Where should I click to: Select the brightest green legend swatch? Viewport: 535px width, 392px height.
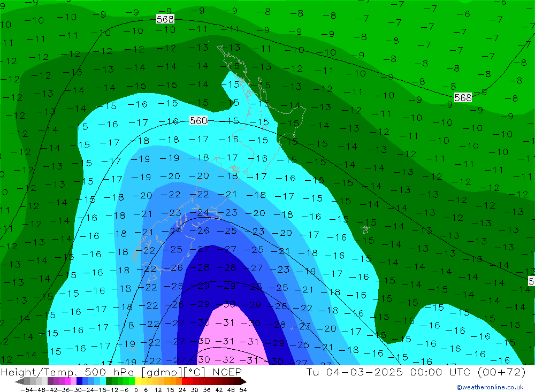pos(132,381)
